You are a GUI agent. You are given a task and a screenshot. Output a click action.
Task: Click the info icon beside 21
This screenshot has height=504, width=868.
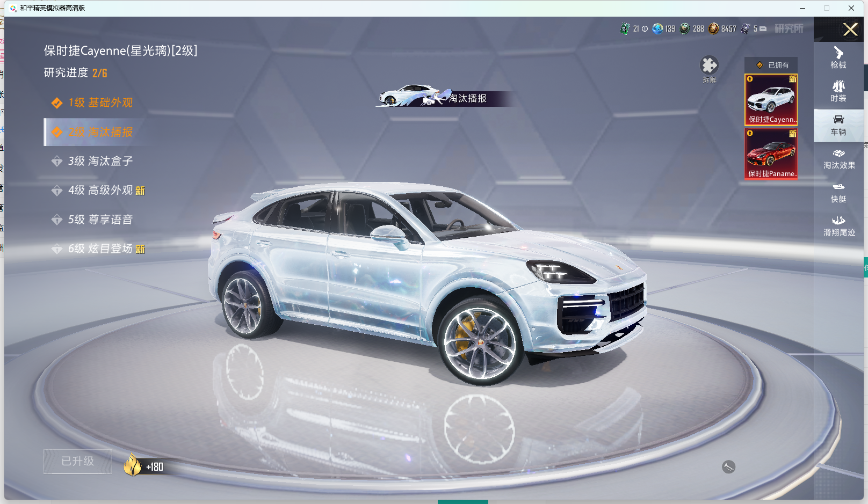pos(645,29)
